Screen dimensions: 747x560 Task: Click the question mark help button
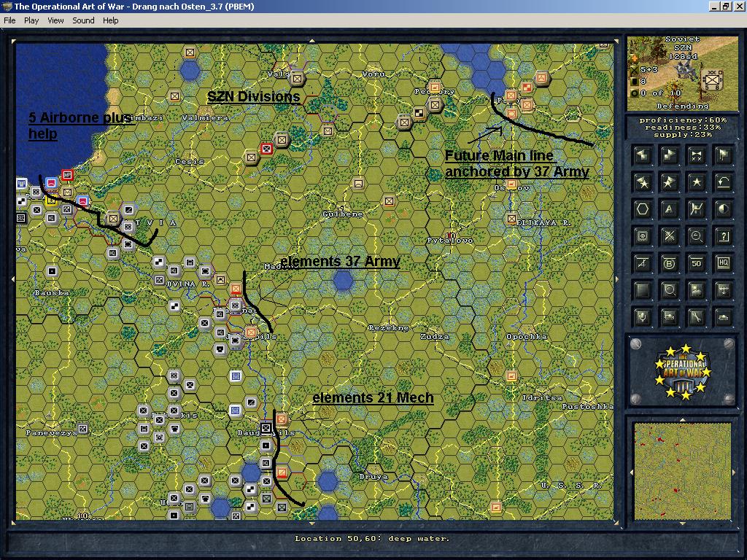[723, 236]
